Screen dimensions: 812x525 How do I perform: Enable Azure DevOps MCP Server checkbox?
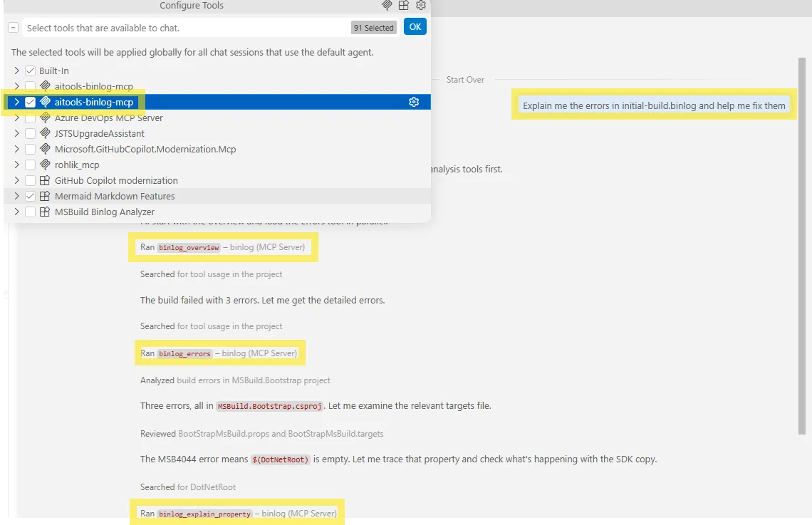click(30, 118)
